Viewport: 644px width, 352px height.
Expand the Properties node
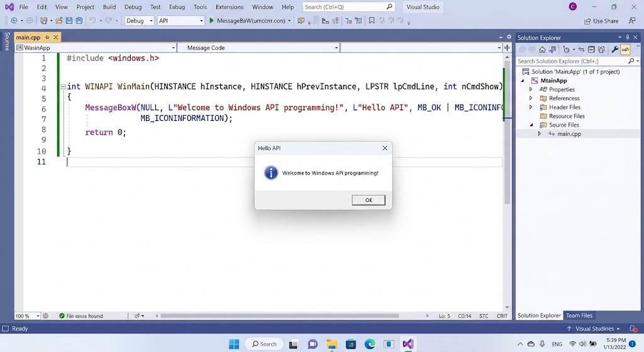click(x=531, y=89)
